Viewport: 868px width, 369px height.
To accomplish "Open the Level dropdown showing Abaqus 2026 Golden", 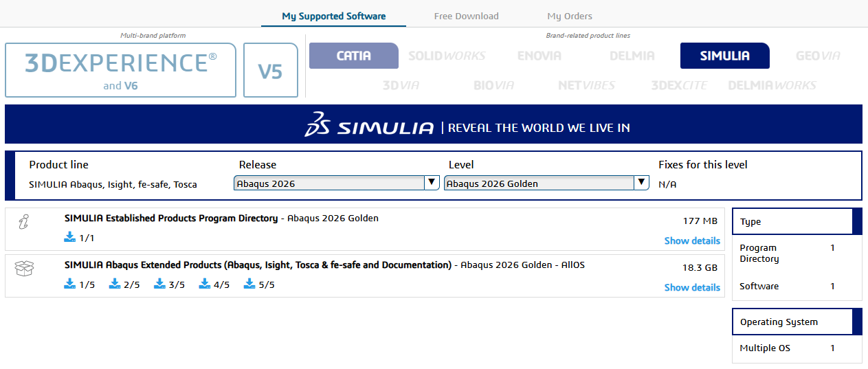I will tap(546, 183).
